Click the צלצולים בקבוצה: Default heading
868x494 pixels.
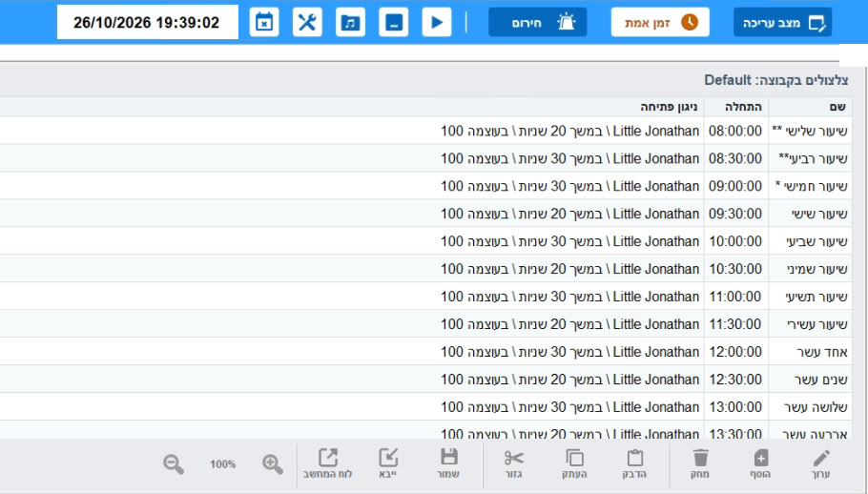click(776, 80)
